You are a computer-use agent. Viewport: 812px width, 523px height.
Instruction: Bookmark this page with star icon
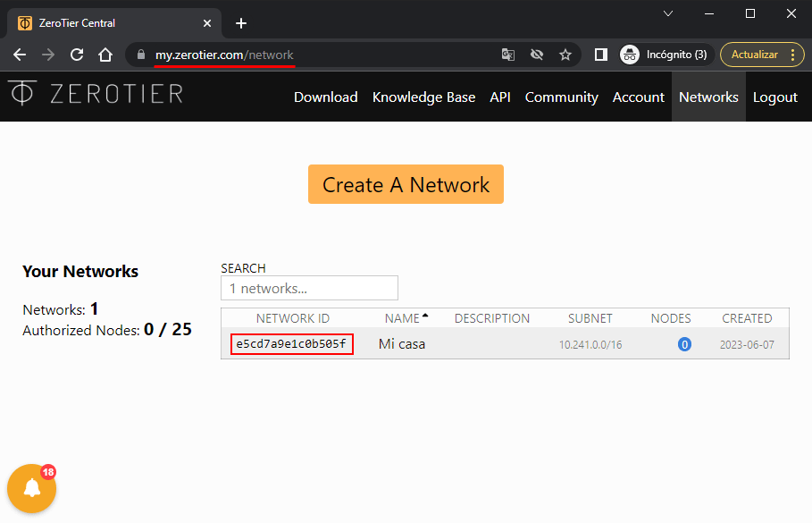coord(565,55)
